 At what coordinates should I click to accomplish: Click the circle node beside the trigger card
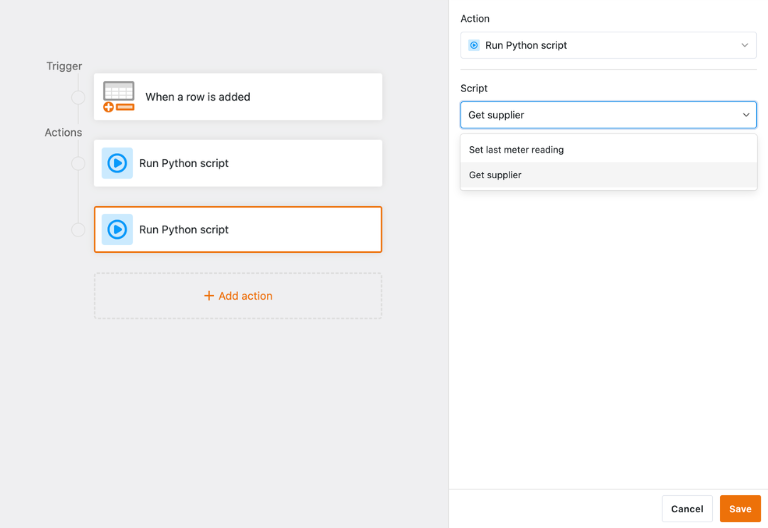(x=78, y=97)
